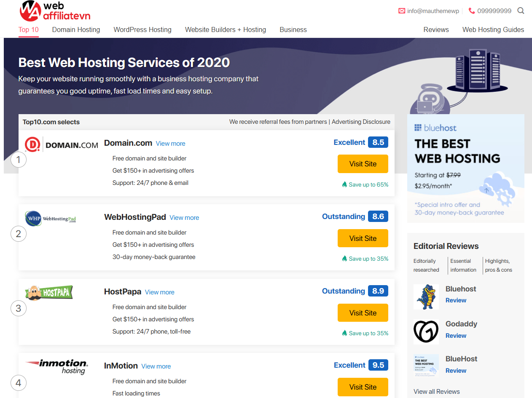Click the Bluehost best web hosting banner

pyautogui.click(x=465, y=168)
